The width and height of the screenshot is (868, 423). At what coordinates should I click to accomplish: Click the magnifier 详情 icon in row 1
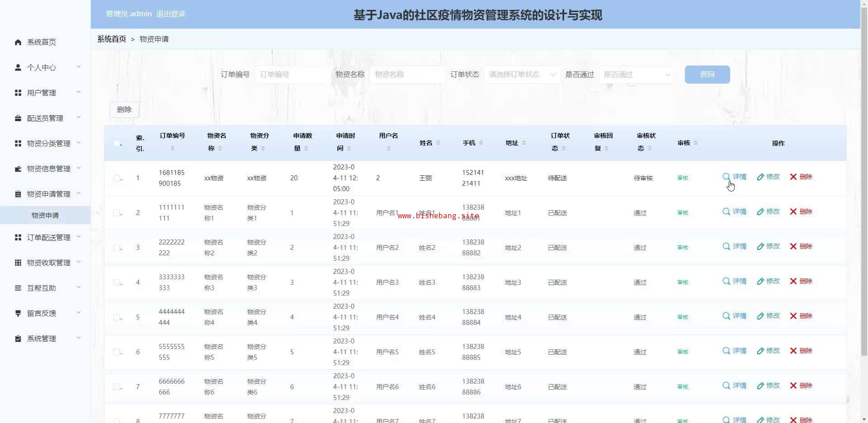(x=726, y=177)
